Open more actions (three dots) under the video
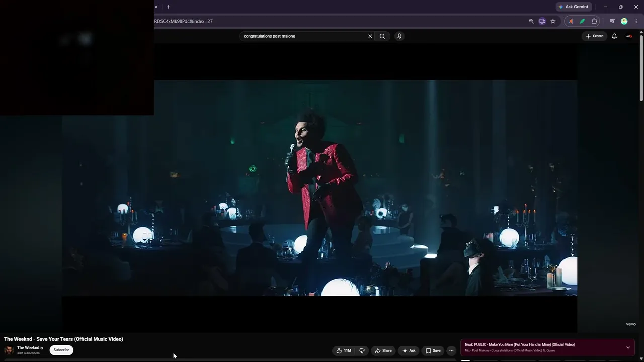The height and width of the screenshot is (362, 644). 451,351
